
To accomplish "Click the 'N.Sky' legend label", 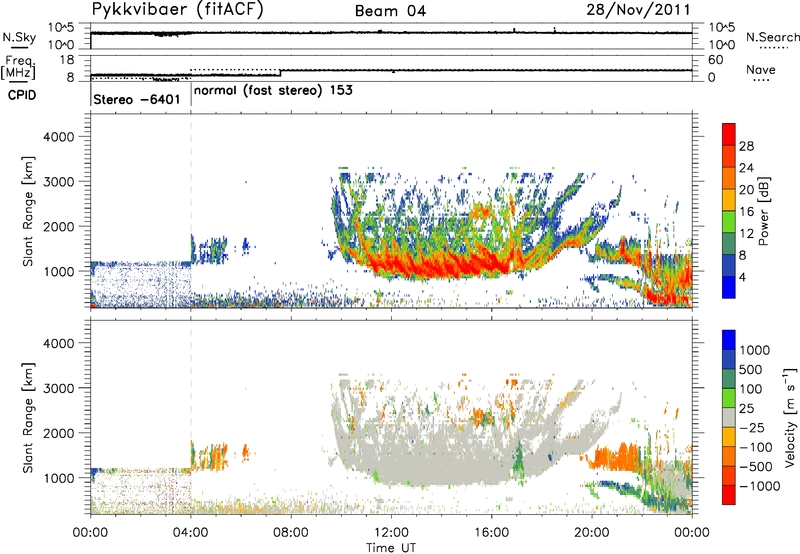I will (19, 37).
